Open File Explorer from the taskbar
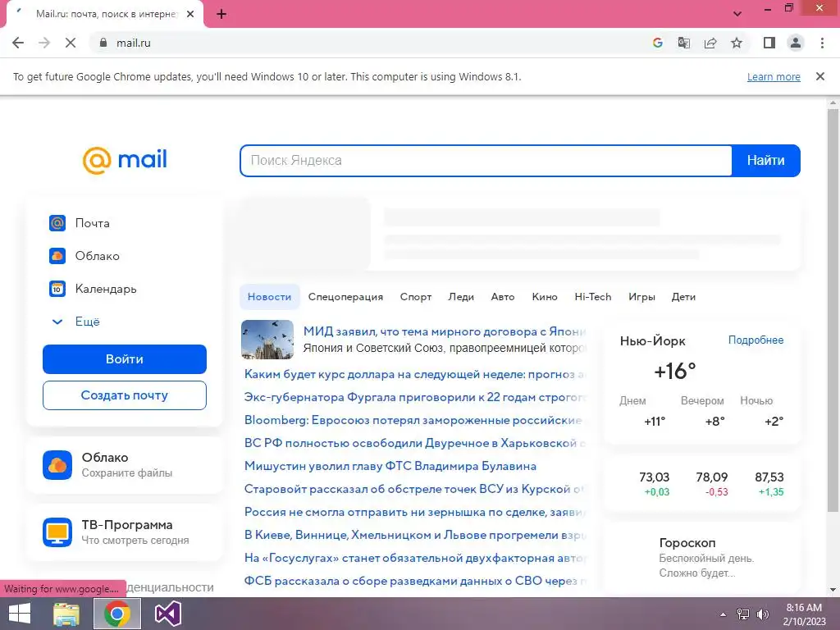Viewport: 840px width, 630px height. tap(66, 614)
